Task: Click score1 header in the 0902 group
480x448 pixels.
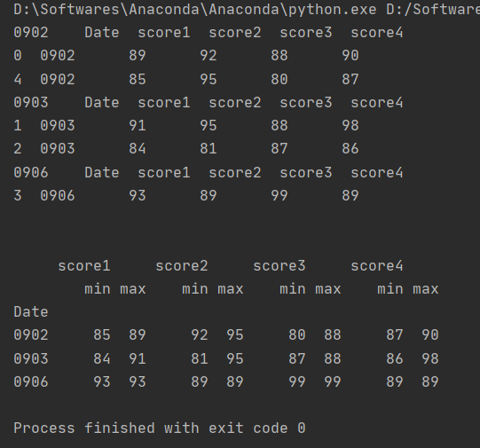Action: 164,33
